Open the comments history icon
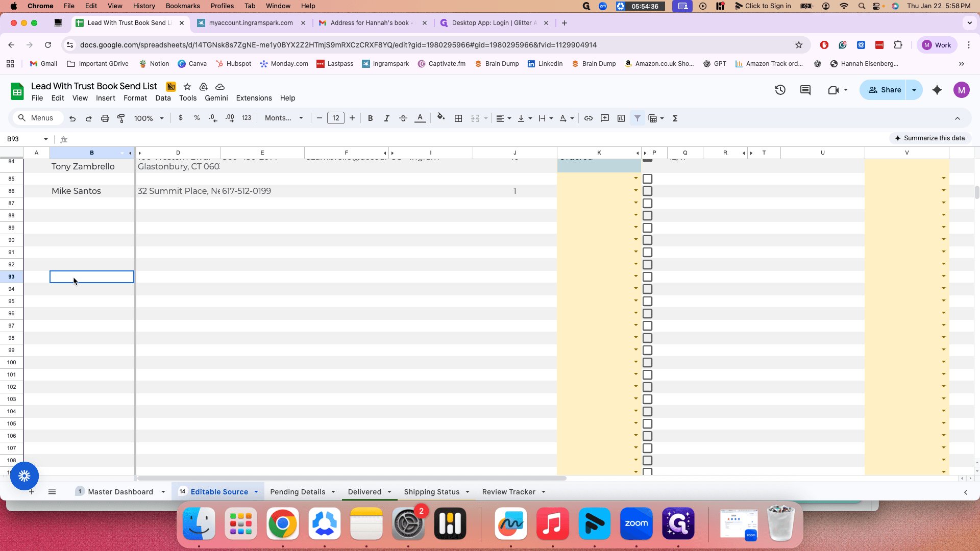 pos(805,90)
